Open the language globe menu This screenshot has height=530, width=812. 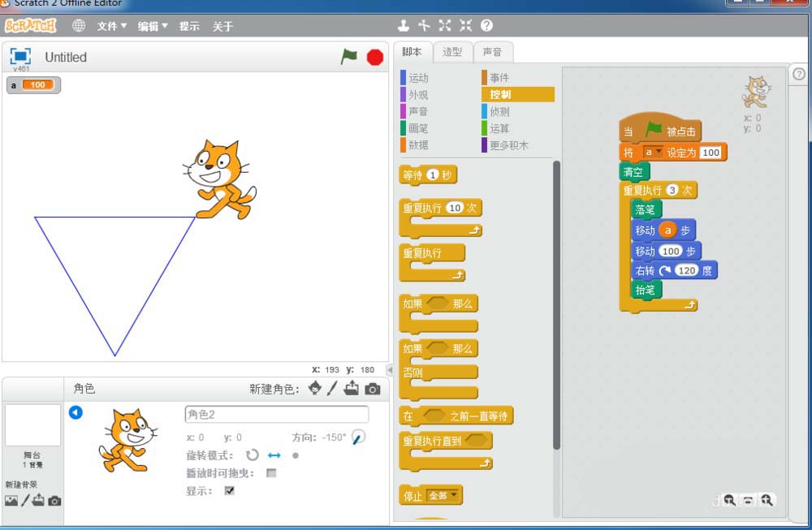[x=79, y=25]
